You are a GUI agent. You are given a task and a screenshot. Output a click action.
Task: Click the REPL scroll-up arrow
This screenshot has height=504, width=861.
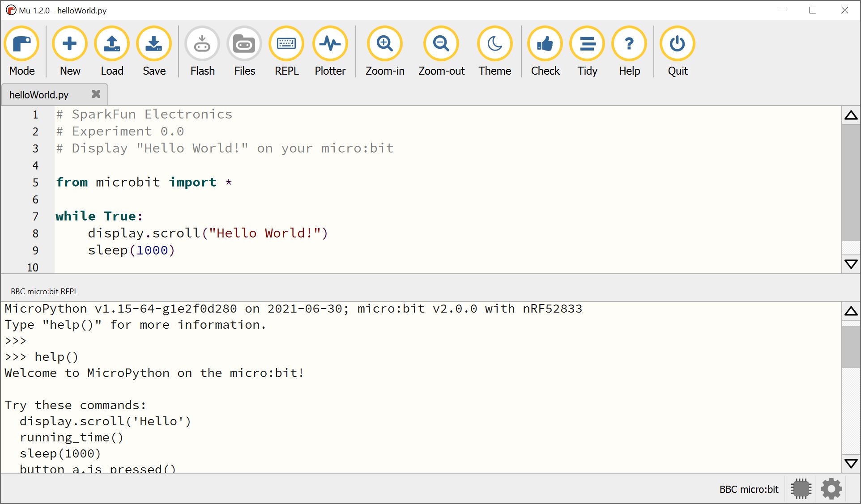[x=851, y=311]
